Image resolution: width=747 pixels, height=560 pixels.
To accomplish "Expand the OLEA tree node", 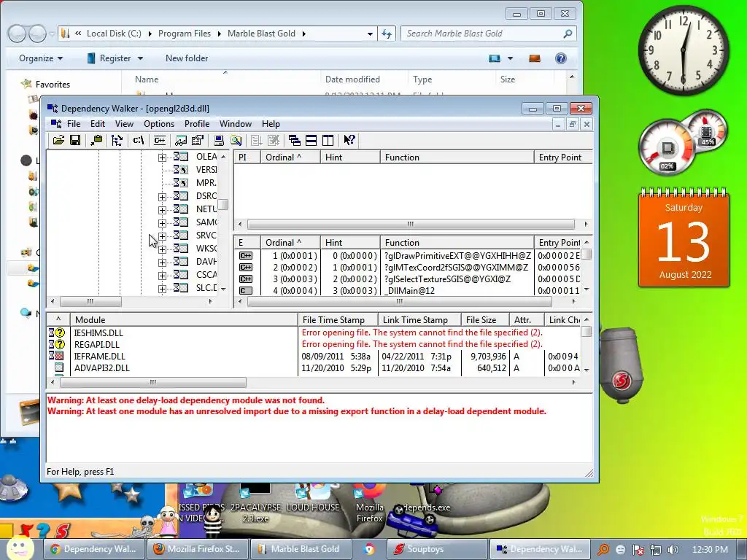I will 162,157.
